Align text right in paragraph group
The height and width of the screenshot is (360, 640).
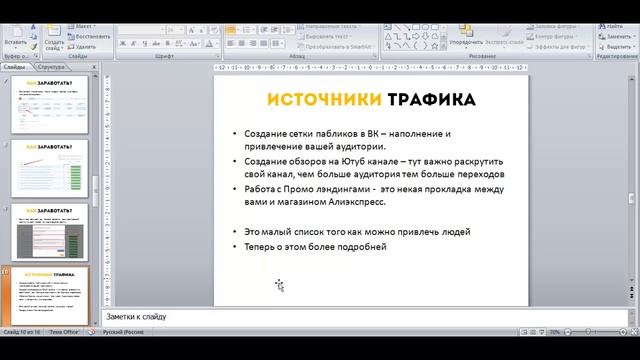(253, 43)
